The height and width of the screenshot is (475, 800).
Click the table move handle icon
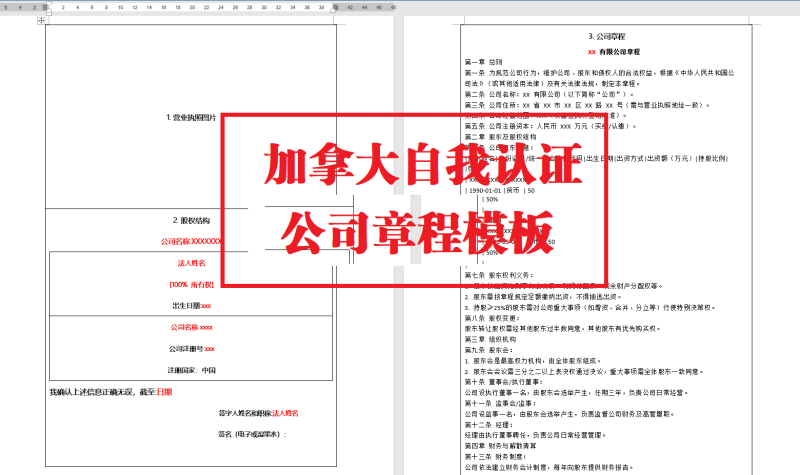[41, 20]
